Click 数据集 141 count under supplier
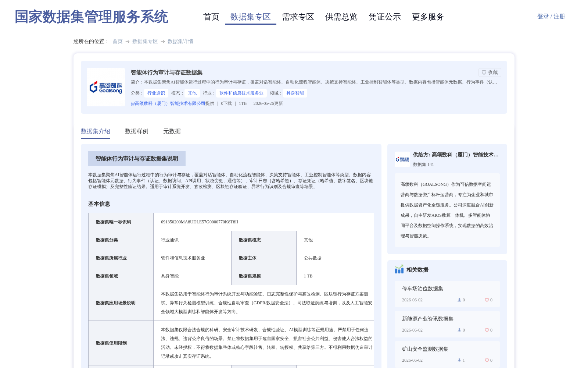588x368 pixels. tap(423, 164)
